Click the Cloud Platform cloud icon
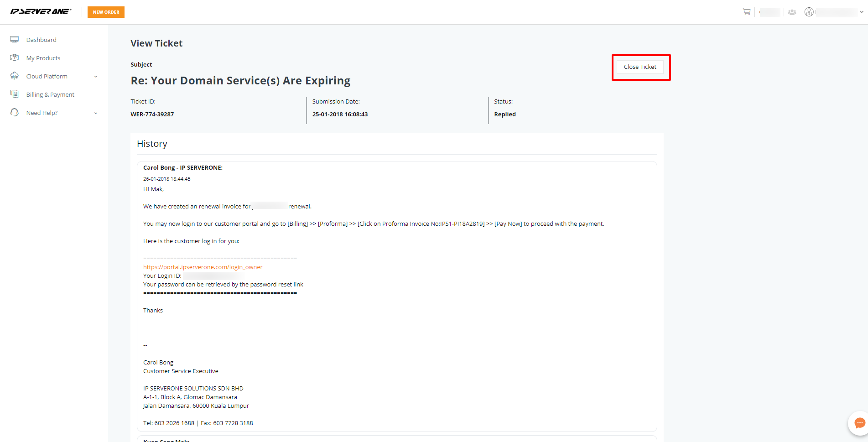 (15, 76)
